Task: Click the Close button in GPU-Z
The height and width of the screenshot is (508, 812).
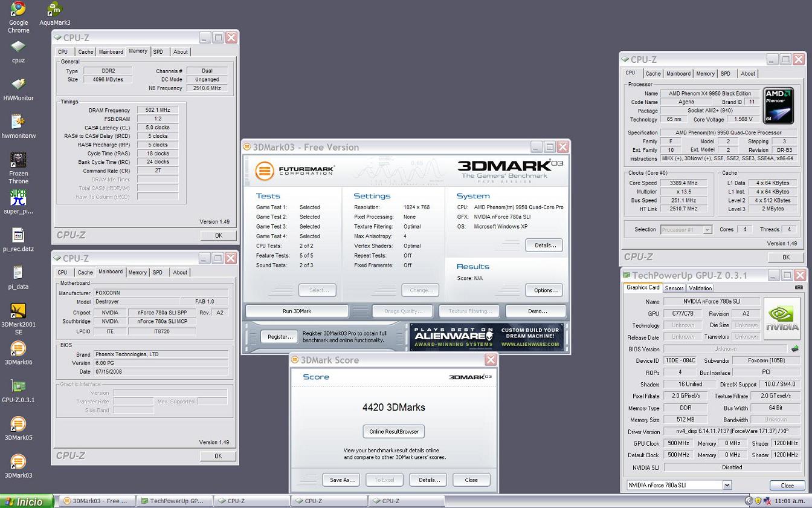Action: 787,486
